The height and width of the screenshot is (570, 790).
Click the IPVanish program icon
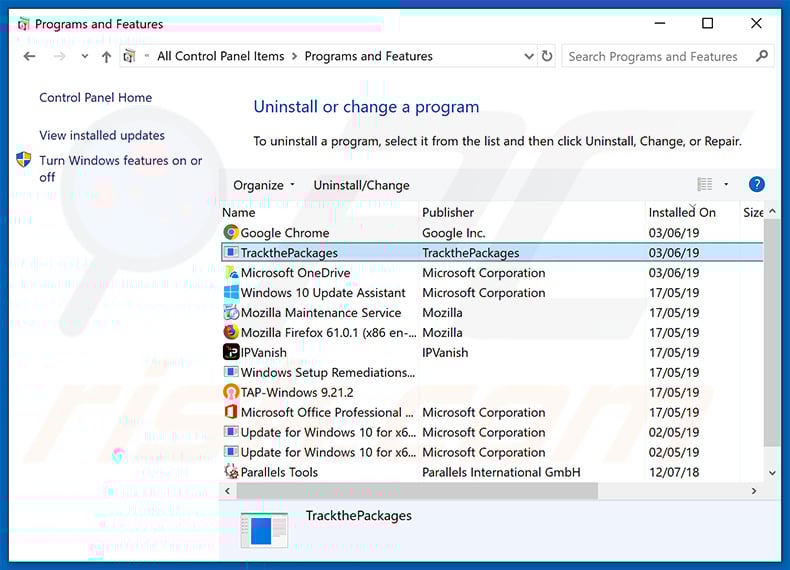(231, 352)
